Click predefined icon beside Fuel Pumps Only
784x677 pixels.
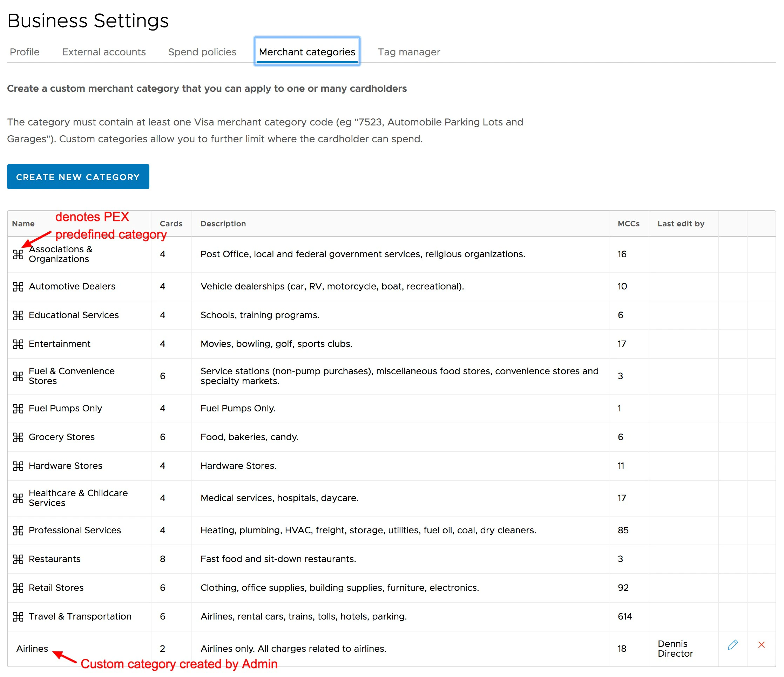tap(18, 409)
